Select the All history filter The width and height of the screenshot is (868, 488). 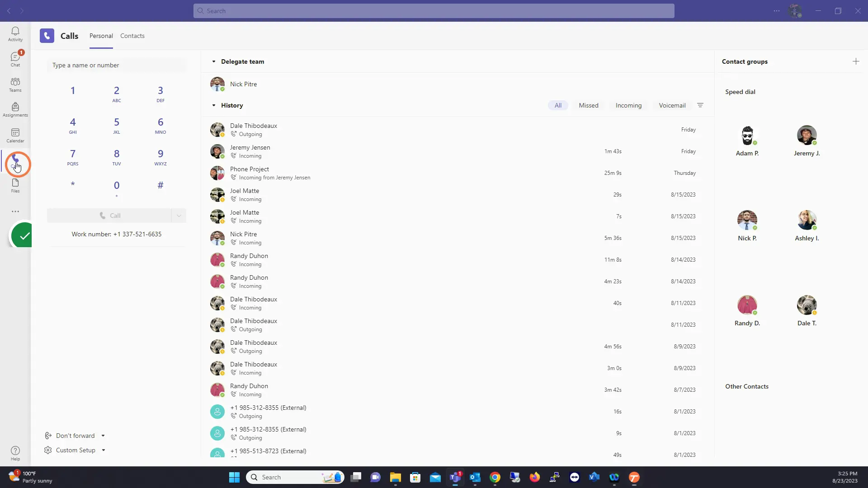(x=558, y=105)
